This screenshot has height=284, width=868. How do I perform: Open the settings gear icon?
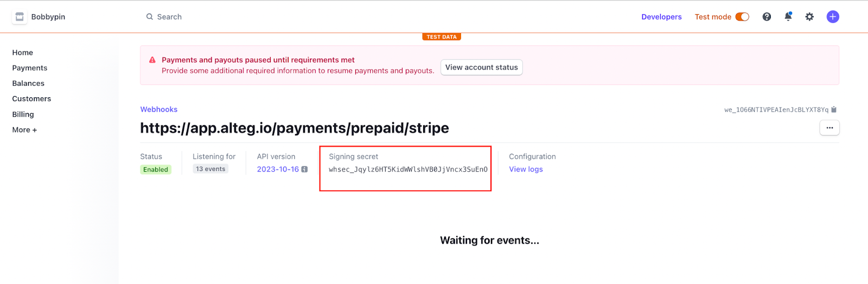(x=809, y=17)
